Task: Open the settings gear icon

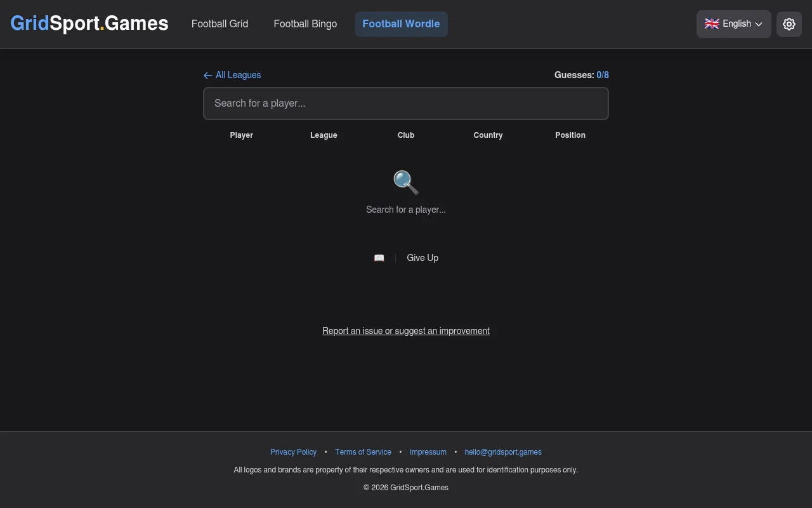Action: coord(789,24)
